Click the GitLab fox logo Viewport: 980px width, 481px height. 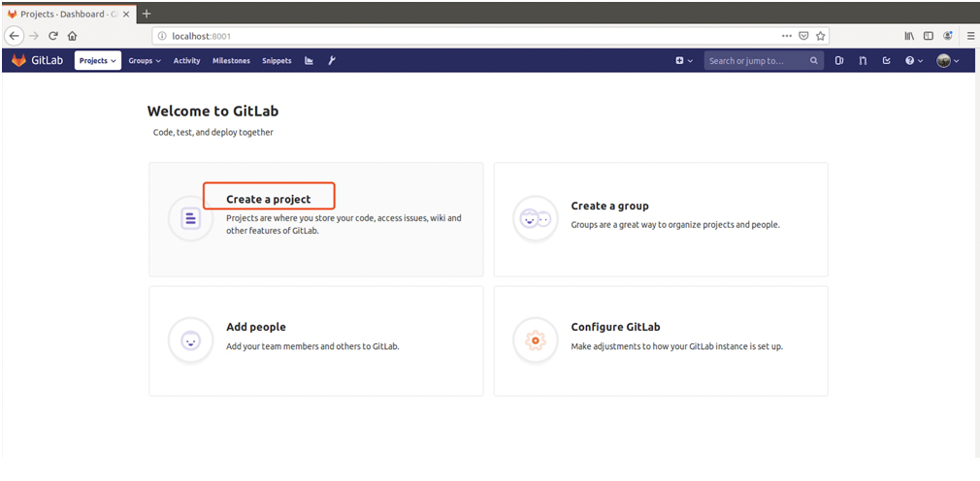tap(19, 60)
